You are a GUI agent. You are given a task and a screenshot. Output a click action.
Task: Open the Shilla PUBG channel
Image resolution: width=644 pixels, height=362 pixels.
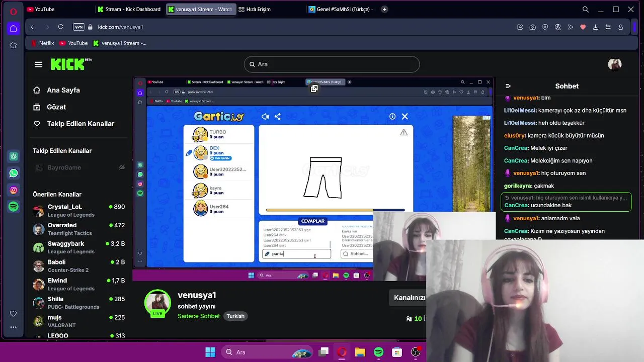point(79,303)
